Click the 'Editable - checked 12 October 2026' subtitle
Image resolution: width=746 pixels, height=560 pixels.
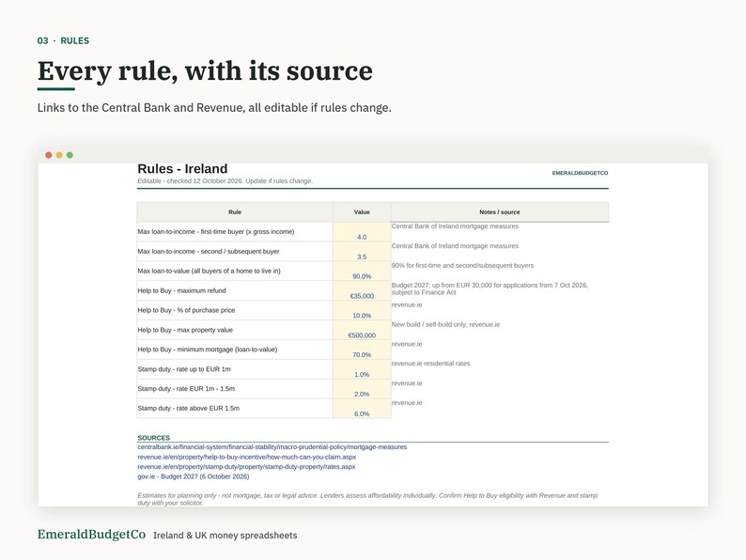(x=225, y=181)
